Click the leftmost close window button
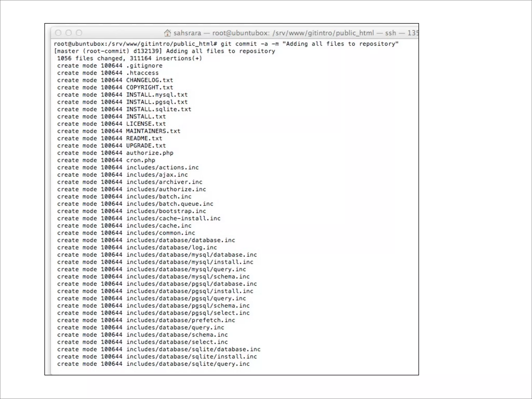532x399 pixels. (x=58, y=33)
